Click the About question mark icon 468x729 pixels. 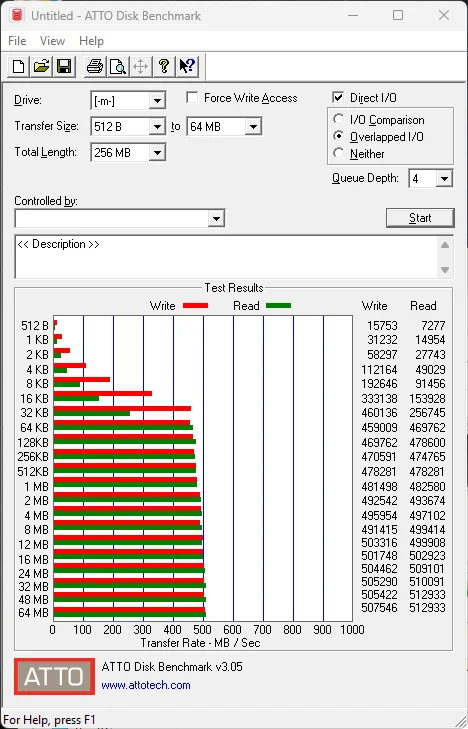coord(164,66)
